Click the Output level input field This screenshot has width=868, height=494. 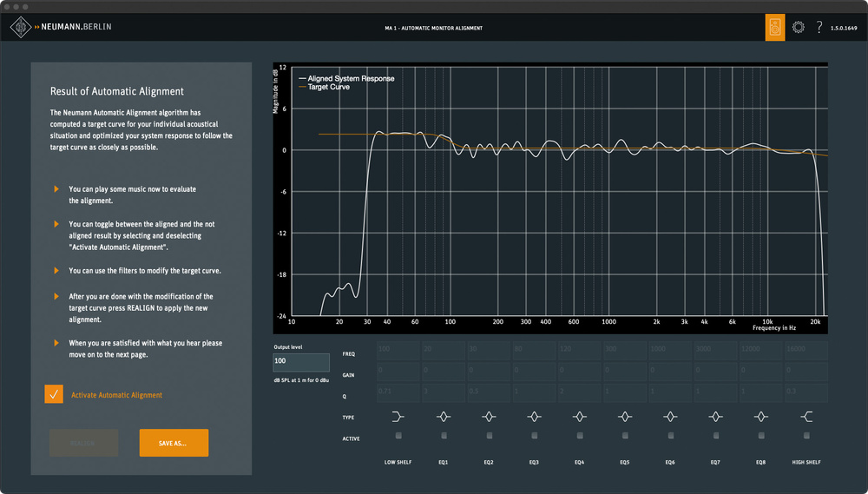[301, 360]
